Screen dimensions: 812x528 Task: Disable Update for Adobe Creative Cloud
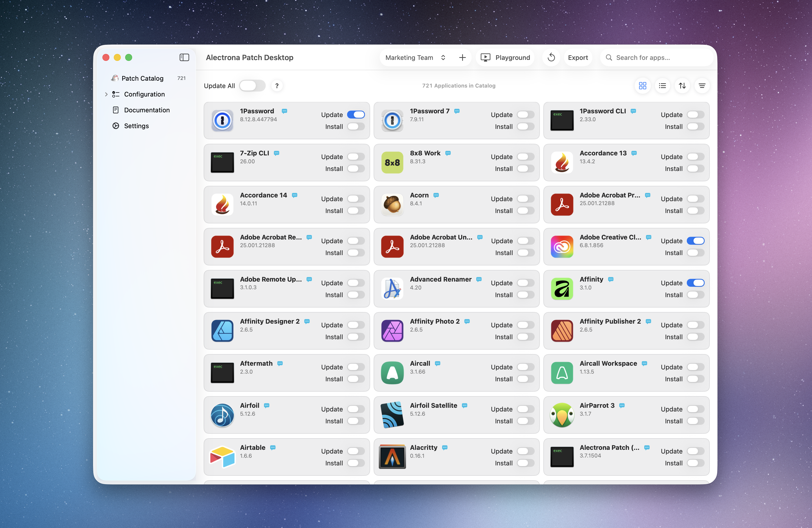coord(695,241)
